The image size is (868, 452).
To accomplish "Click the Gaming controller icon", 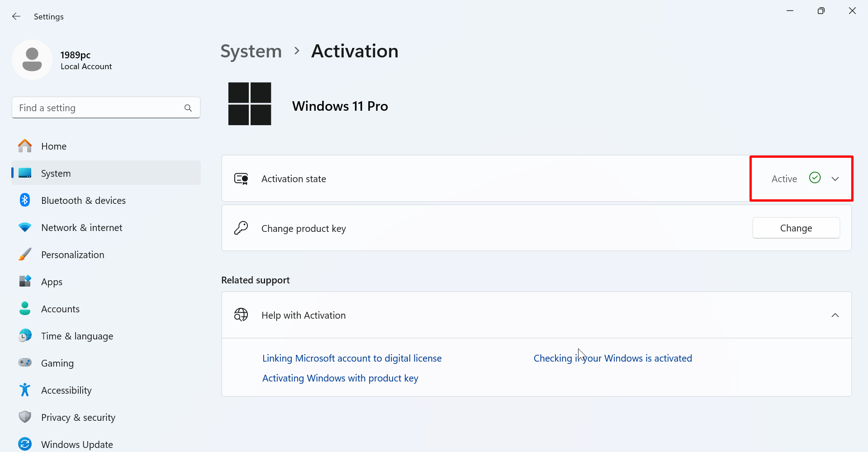I will [25, 363].
